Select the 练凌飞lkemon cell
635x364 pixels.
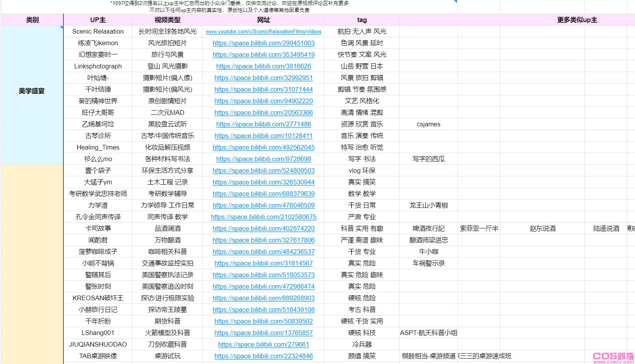pos(98,43)
